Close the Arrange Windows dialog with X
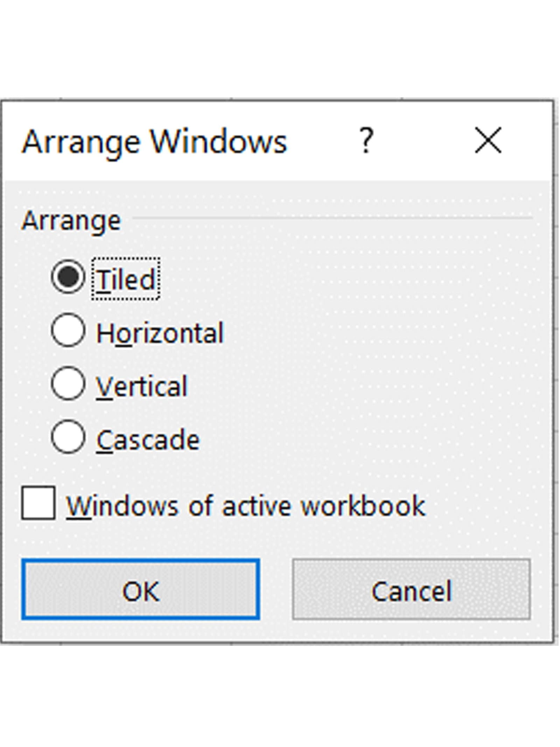Screen dimensions: 560x747 click(x=488, y=140)
